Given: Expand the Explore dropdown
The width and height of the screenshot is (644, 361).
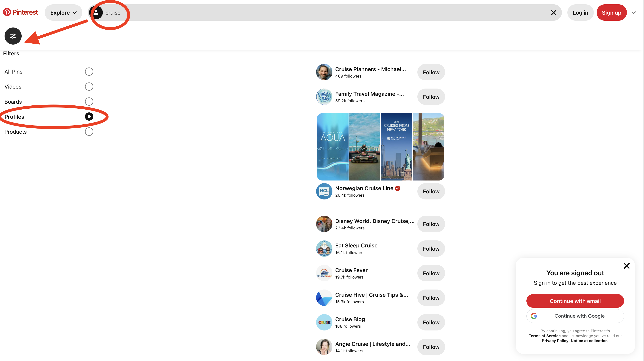Looking at the screenshot, I should [x=64, y=13].
